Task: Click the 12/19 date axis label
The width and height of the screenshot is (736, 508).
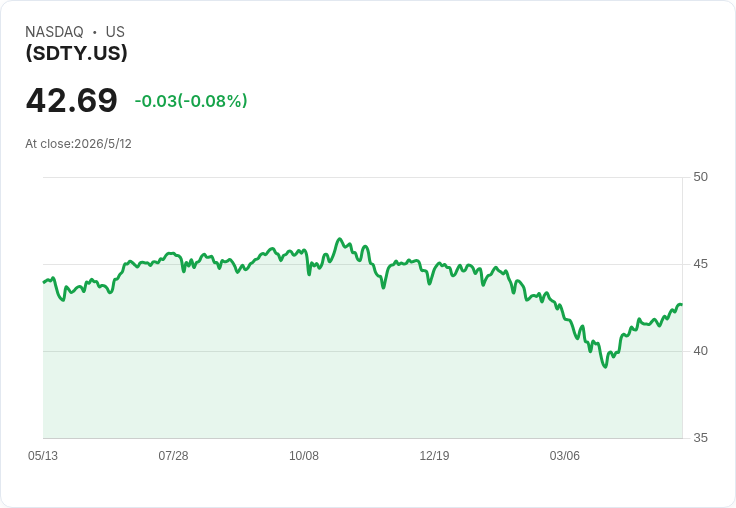Action: tap(434, 456)
